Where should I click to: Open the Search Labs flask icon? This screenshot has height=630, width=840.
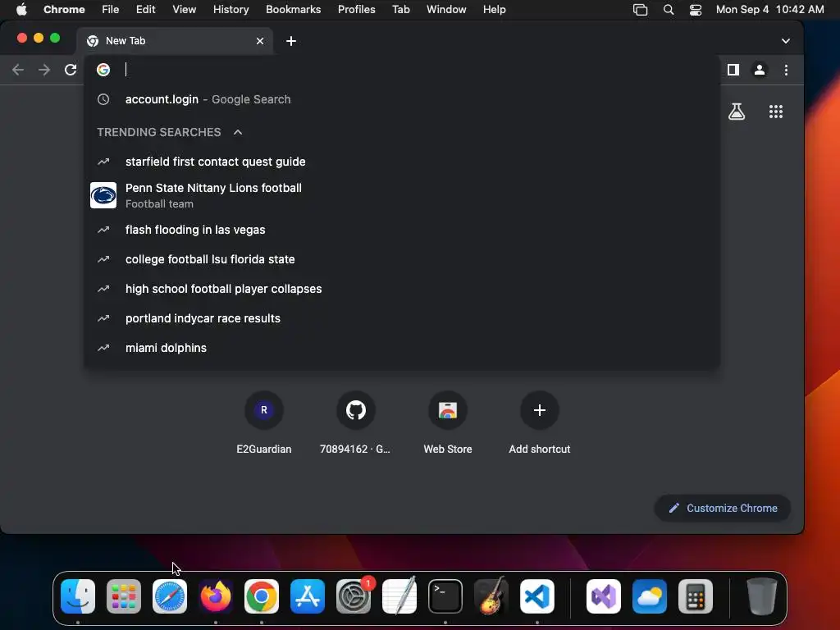coord(737,112)
